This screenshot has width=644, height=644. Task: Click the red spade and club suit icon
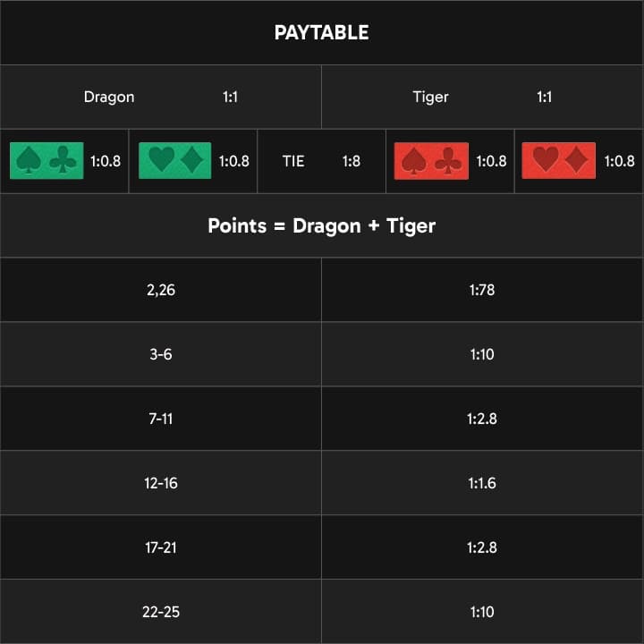click(x=431, y=161)
